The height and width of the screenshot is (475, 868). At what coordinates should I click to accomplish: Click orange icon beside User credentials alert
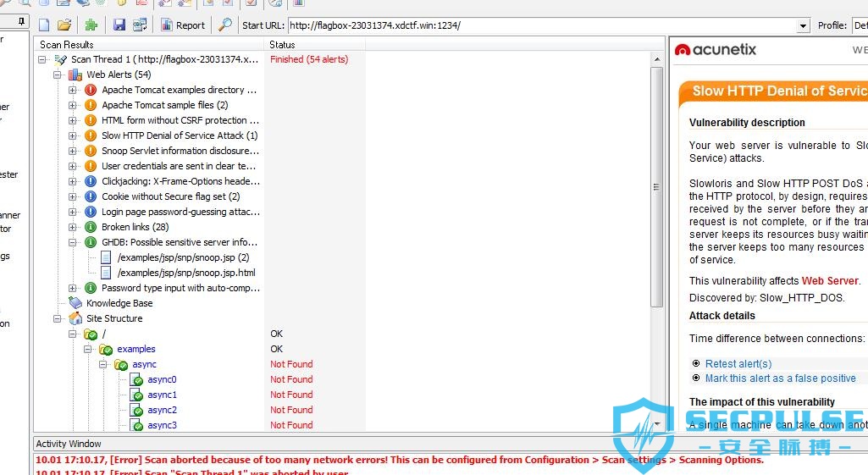pos(91,166)
